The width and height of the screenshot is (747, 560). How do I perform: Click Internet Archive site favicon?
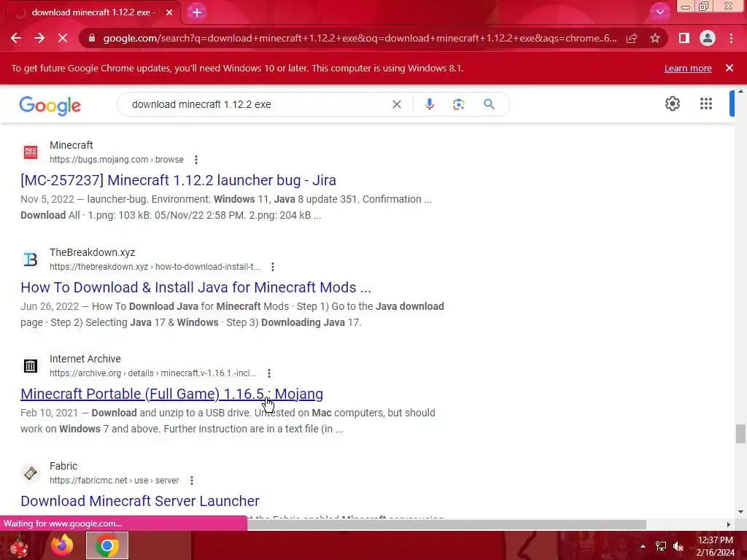(31, 366)
